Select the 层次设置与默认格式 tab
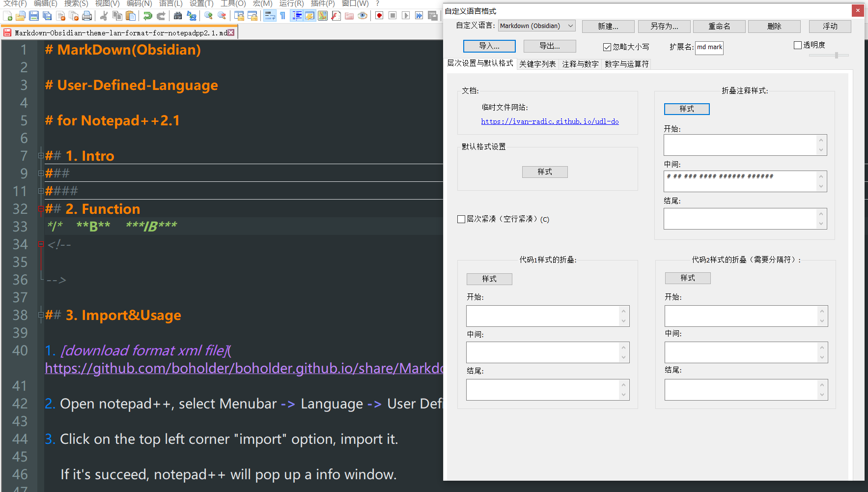This screenshot has height=492, width=868. click(x=480, y=63)
